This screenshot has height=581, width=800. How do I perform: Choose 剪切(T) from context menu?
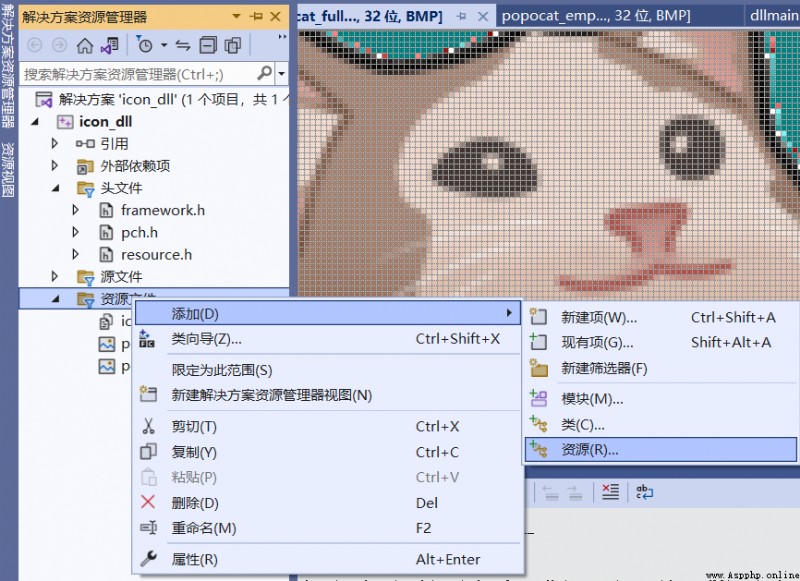pyautogui.click(x=328, y=426)
